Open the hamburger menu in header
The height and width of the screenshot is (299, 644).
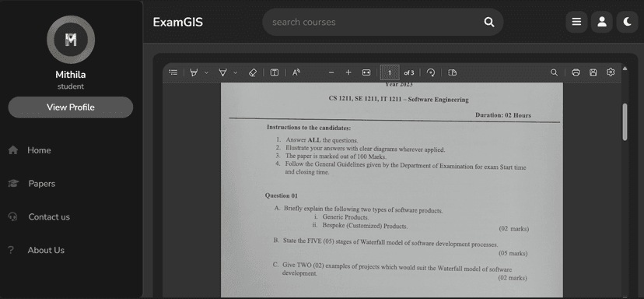click(x=576, y=22)
